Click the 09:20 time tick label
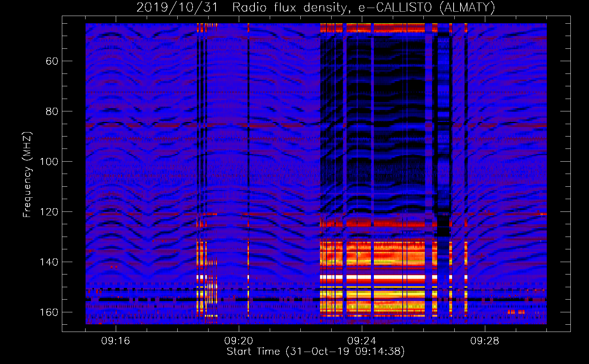The height and width of the screenshot is (364, 589). click(x=239, y=341)
